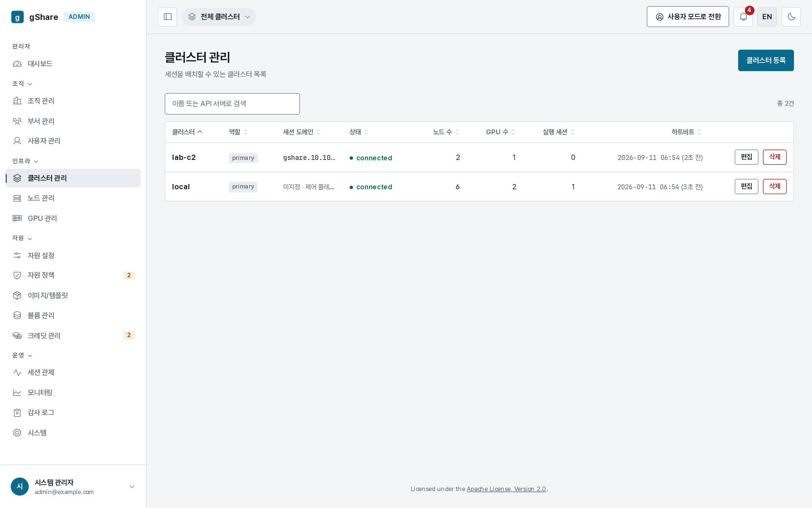Open 부서 관리 page

tap(73, 121)
